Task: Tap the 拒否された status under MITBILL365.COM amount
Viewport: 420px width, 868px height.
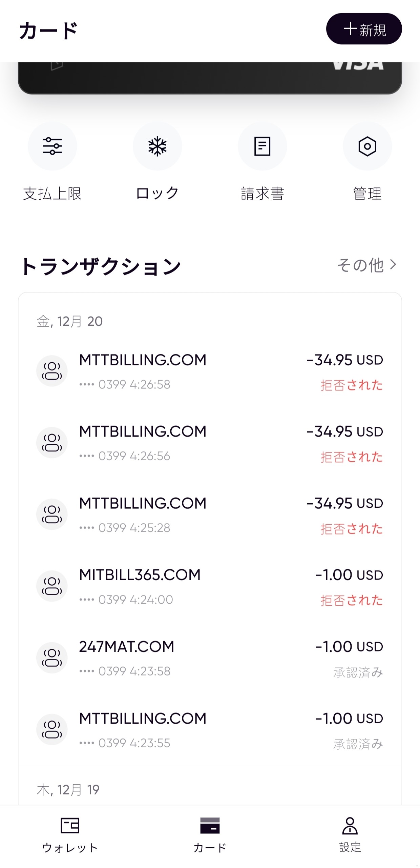Action: tap(352, 601)
